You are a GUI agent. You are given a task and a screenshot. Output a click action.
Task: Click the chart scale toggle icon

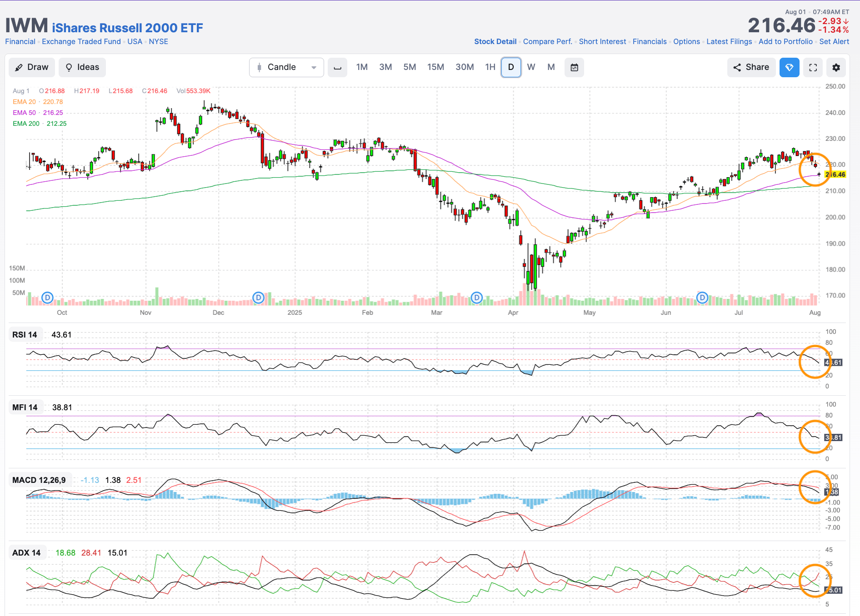[337, 67]
